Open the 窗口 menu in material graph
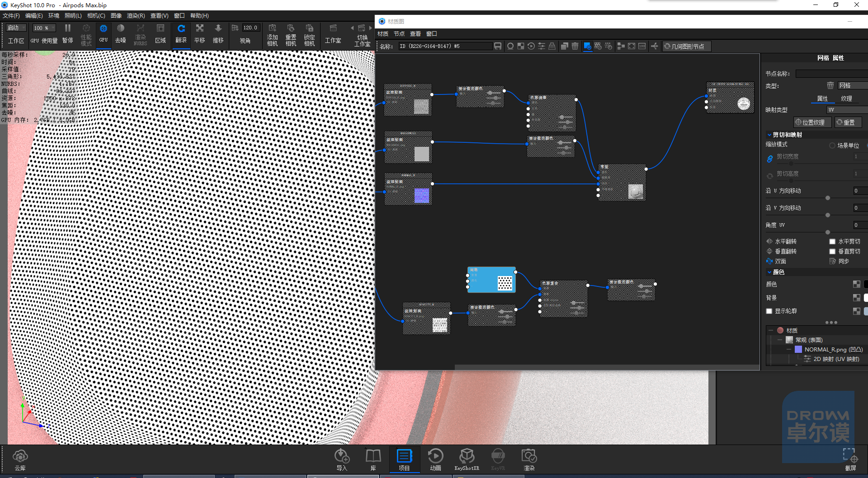Screen dimensions: 868x478 click(432, 34)
